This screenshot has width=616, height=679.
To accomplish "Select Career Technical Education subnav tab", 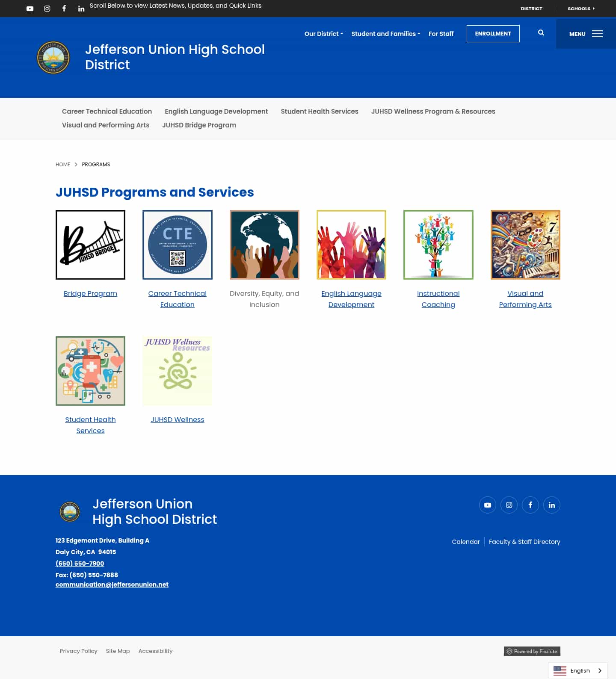I will pos(107,111).
